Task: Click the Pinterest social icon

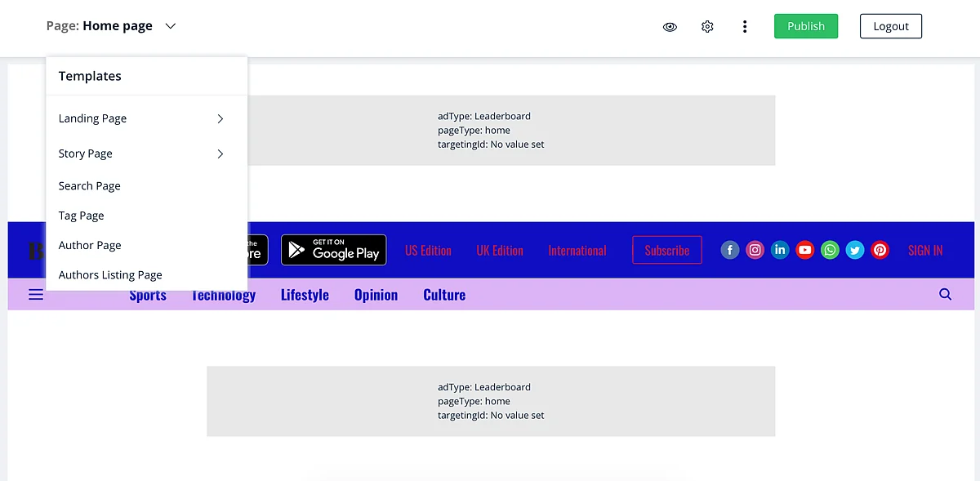Action: pos(880,250)
